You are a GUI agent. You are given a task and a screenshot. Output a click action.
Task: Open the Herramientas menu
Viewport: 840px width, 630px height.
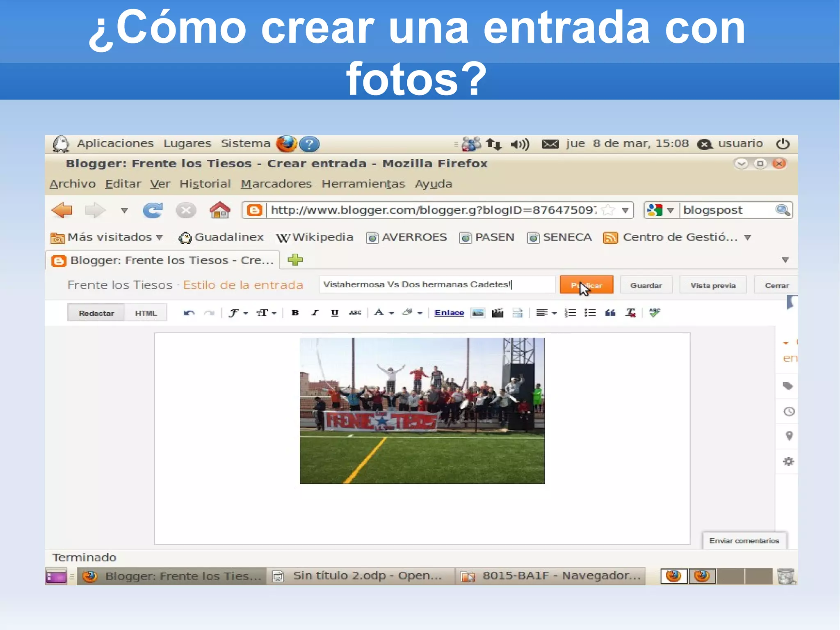coord(363,184)
